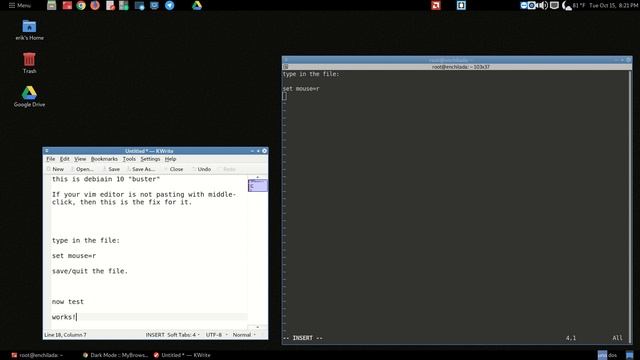Open the network connection tray icon

[554, 5]
